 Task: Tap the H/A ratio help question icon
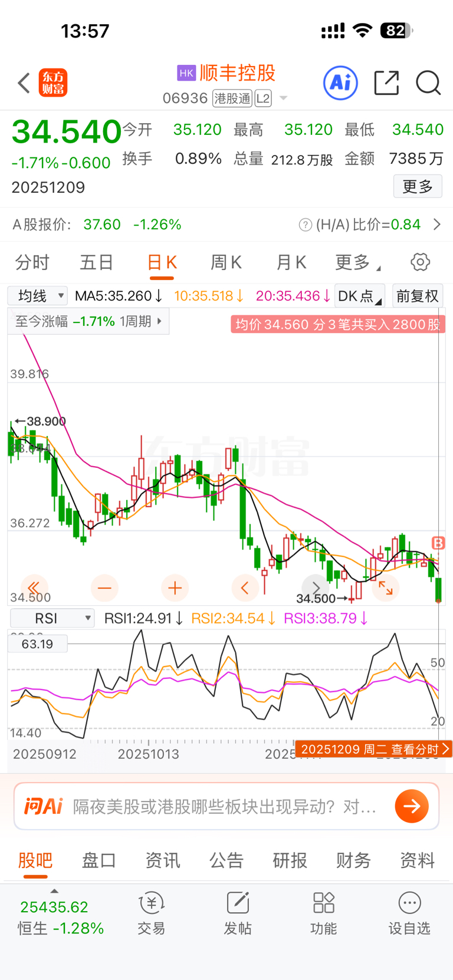(x=305, y=225)
